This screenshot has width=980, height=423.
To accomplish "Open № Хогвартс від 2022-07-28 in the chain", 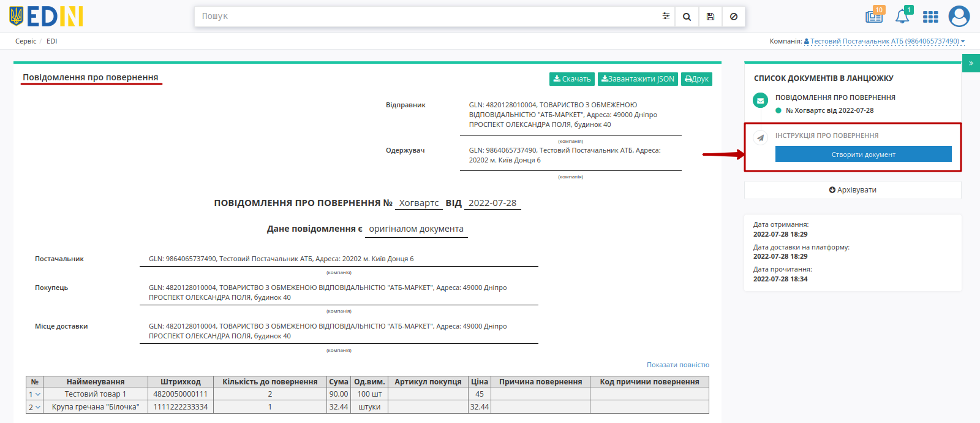I will [x=829, y=110].
